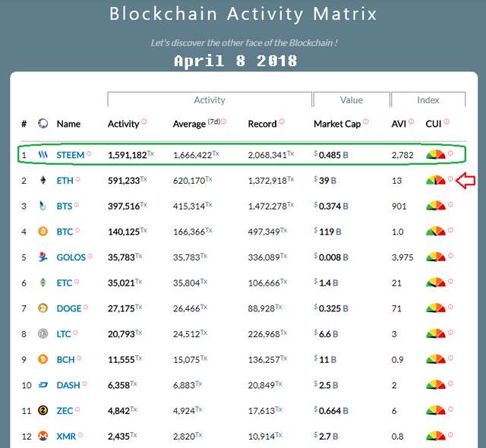Click LTC average value 24,512

186,334
